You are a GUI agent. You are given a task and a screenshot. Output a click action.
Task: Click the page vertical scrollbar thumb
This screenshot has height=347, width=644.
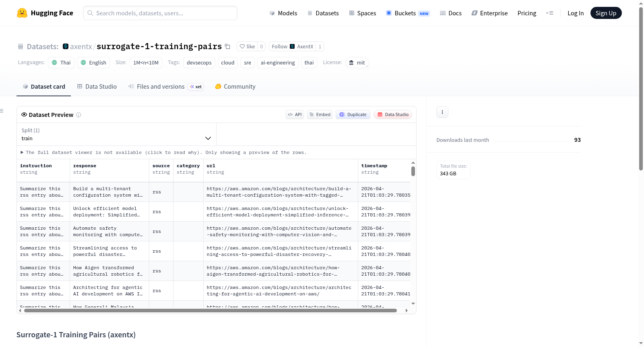tap(641, 89)
